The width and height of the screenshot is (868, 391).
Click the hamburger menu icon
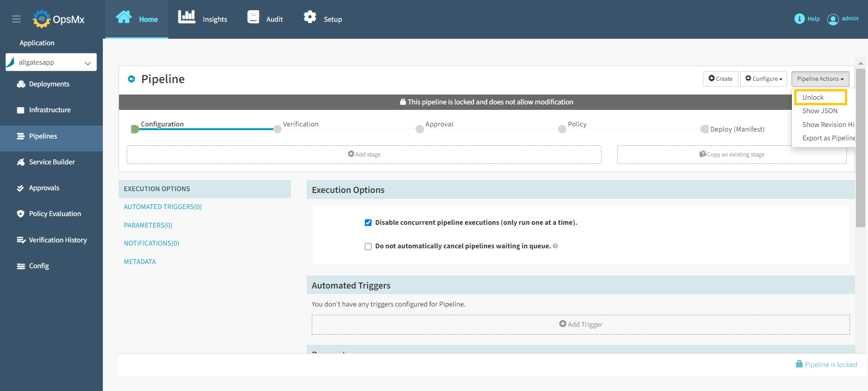pyautogui.click(x=17, y=19)
